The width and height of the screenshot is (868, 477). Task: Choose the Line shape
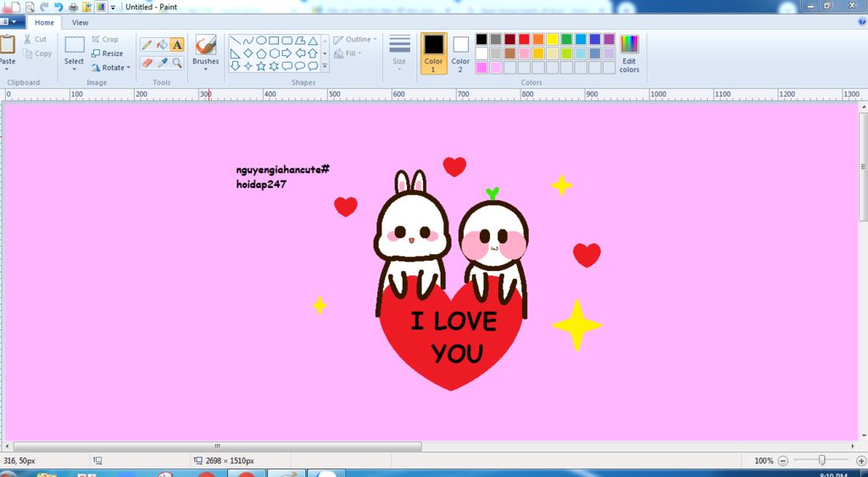click(236, 41)
